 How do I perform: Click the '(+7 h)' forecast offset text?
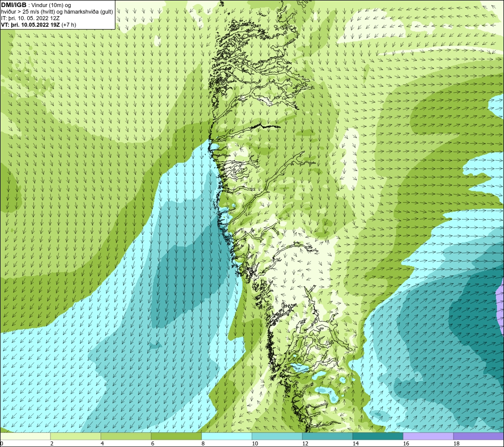click(69, 25)
